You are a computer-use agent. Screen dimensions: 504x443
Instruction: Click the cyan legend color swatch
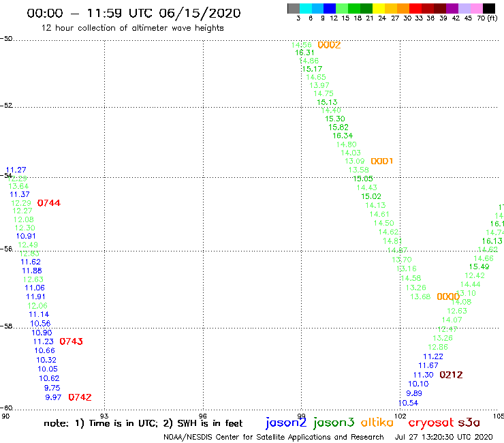[306, 8]
